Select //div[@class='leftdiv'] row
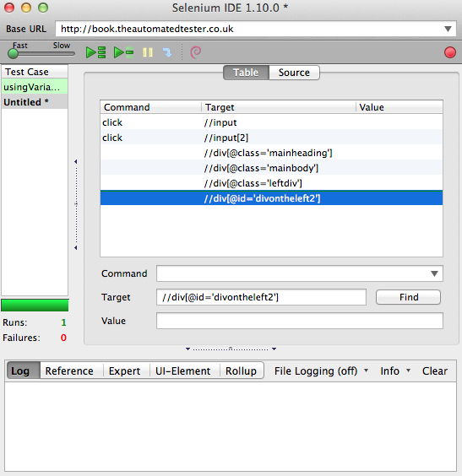 271,183
